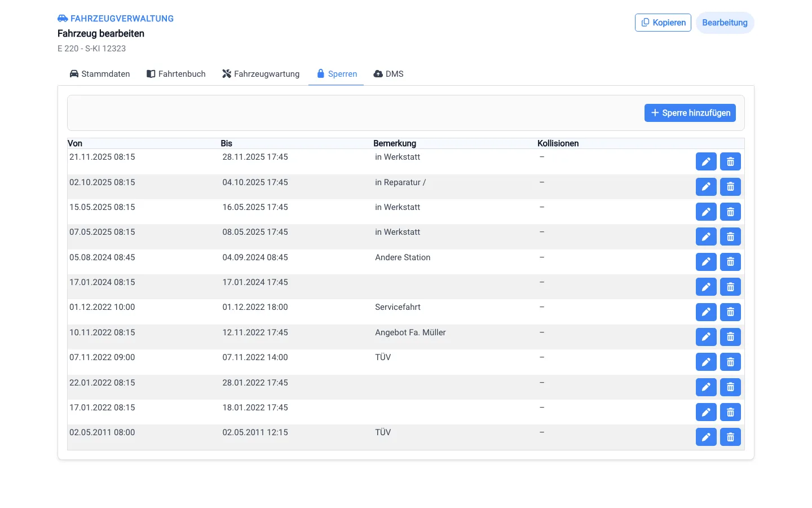Image resolution: width=812 pixels, height=508 pixels.
Task: Delete the 'Angebot Fa. Müller' lock
Action: coord(730,337)
